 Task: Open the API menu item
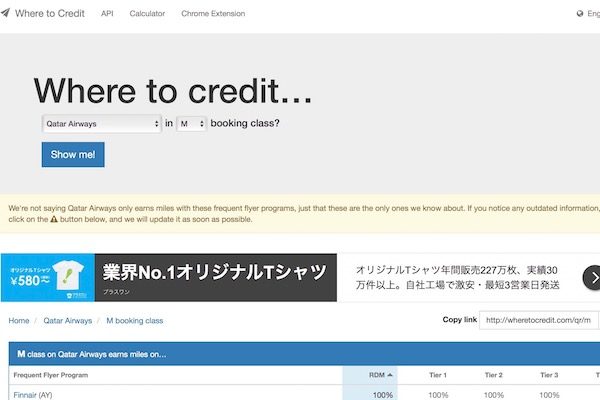click(x=107, y=13)
